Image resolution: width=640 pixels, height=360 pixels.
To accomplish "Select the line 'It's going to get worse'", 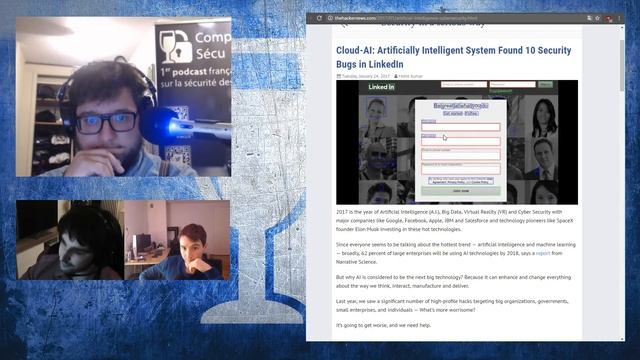I will [x=383, y=325].
